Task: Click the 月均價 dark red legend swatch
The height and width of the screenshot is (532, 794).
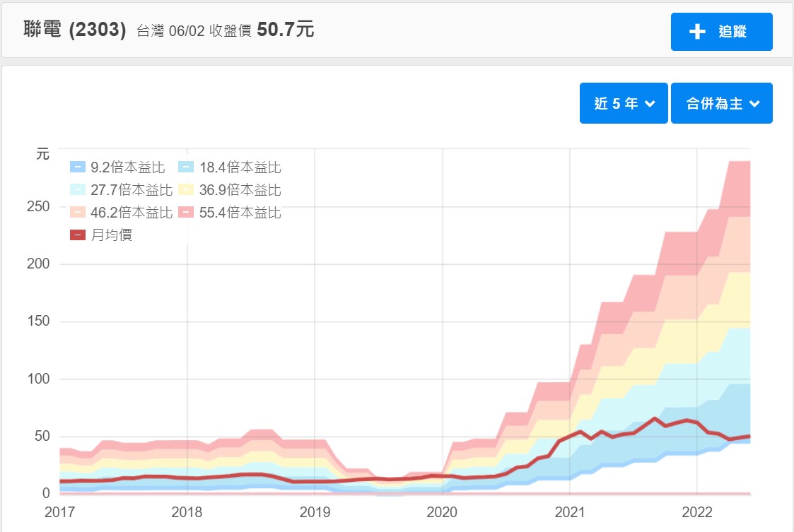Action: click(78, 235)
